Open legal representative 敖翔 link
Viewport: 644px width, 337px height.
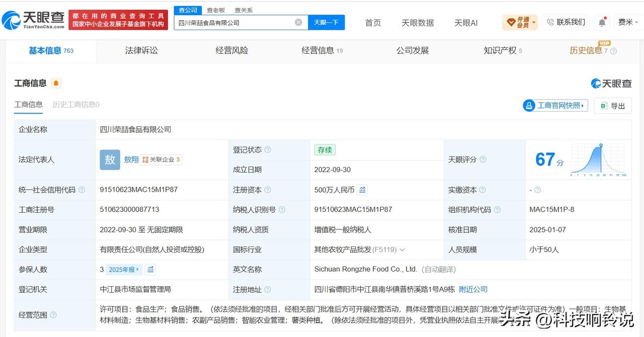tap(131, 159)
